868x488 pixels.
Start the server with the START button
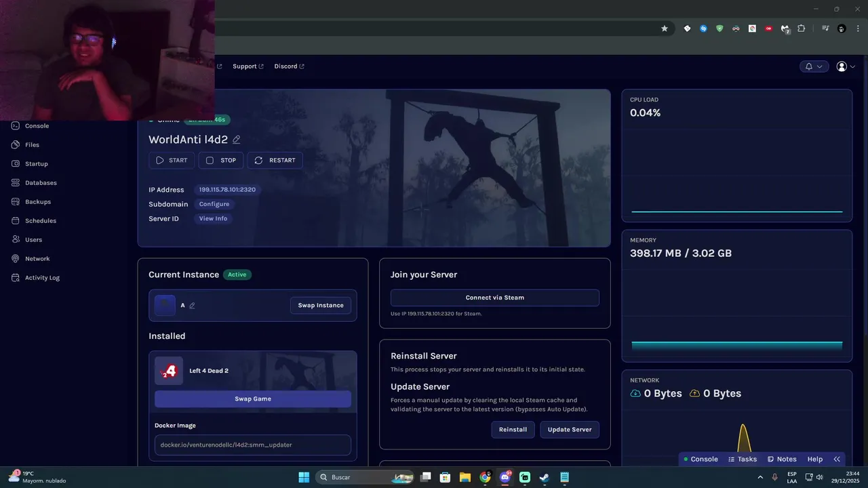point(172,161)
